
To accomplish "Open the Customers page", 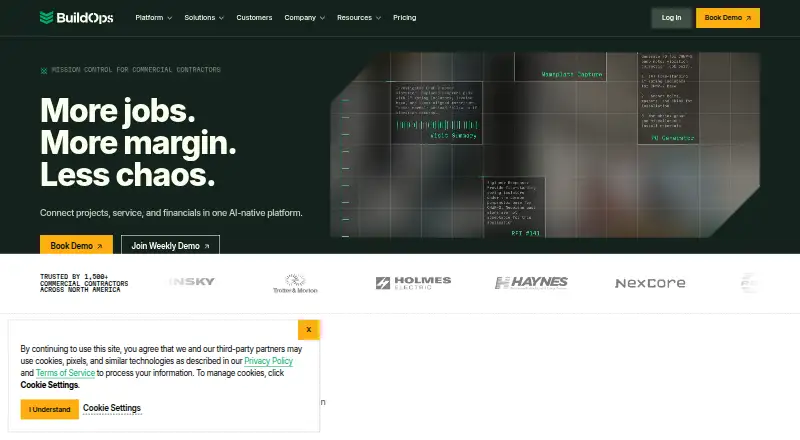I will point(254,18).
